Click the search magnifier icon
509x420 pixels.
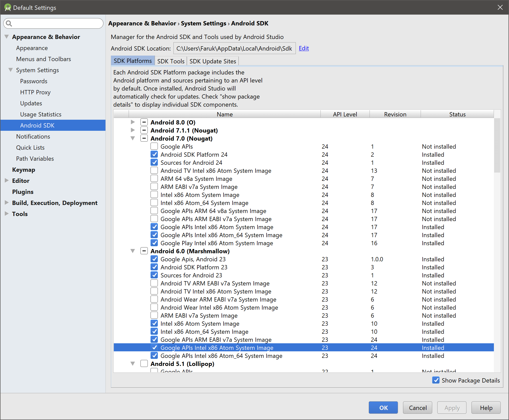(x=9, y=23)
